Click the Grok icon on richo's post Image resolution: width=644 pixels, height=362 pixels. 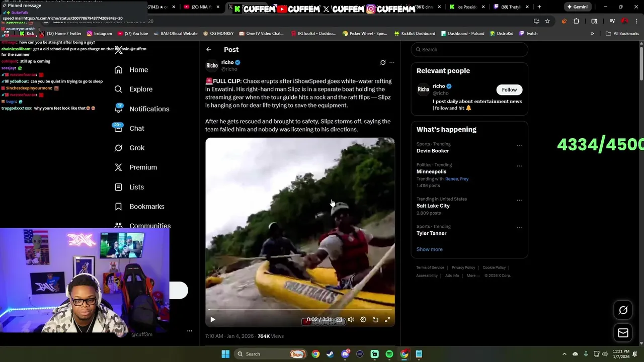click(383, 62)
